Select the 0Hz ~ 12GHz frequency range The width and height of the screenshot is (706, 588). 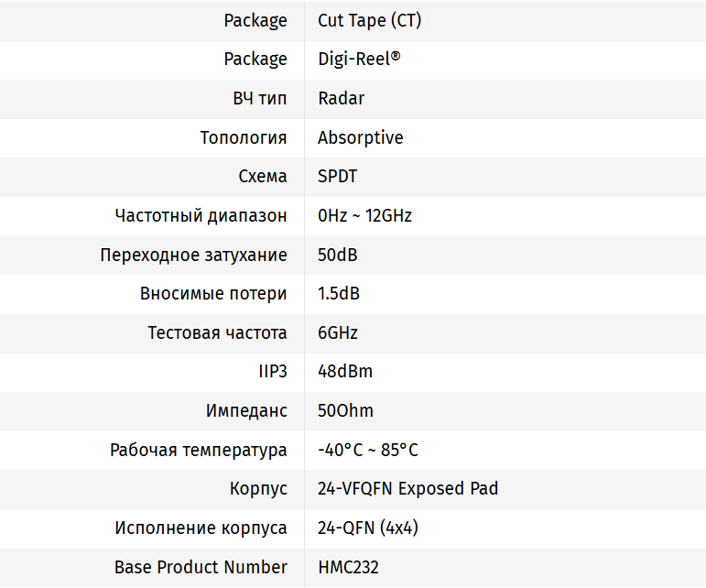pos(364,216)
